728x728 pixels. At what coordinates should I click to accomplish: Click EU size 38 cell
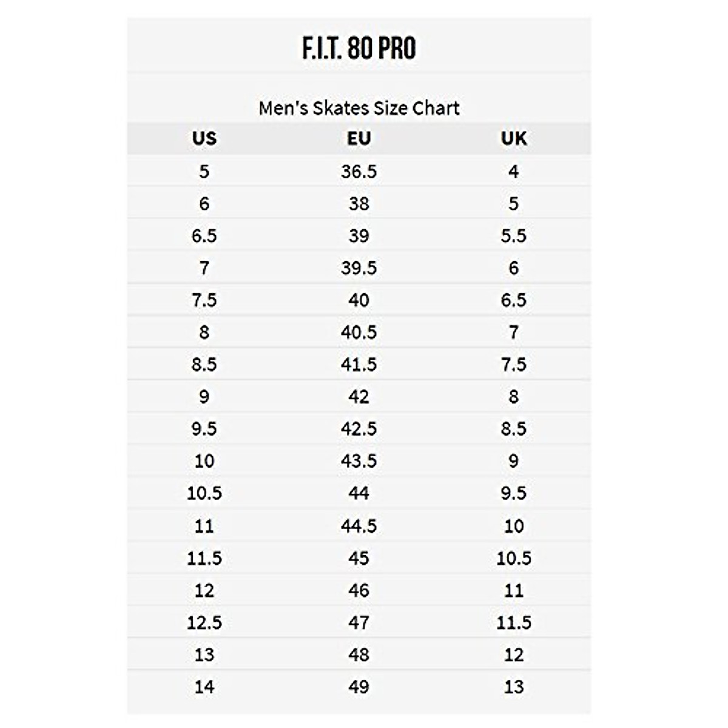[x=359, y=203]
